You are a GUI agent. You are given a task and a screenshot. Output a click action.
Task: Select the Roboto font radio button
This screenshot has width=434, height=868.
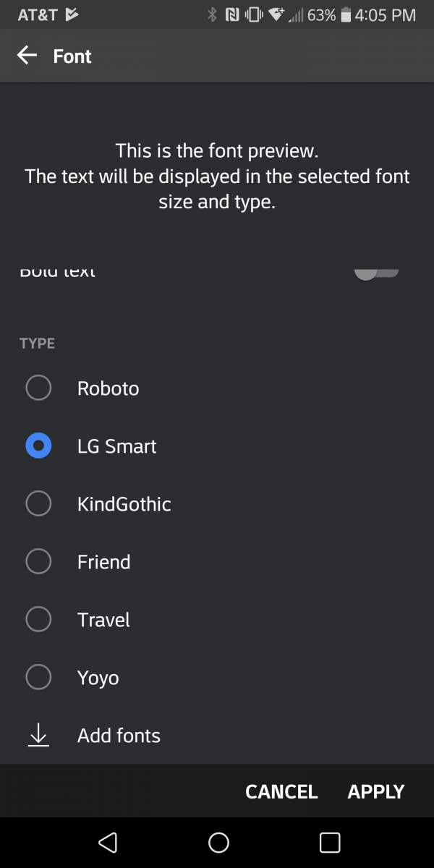coord(38,388)
